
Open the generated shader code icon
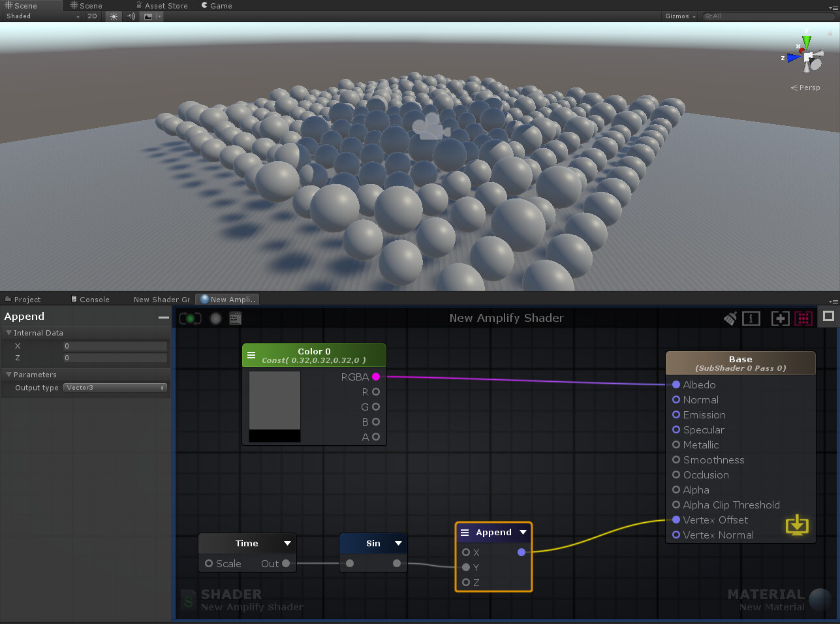point(235,319)
